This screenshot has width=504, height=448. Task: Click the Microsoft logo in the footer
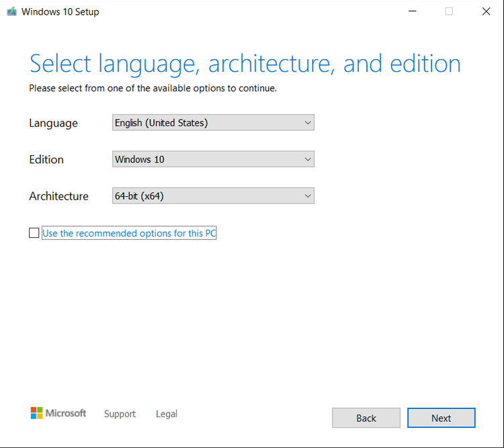click(58, 413)
